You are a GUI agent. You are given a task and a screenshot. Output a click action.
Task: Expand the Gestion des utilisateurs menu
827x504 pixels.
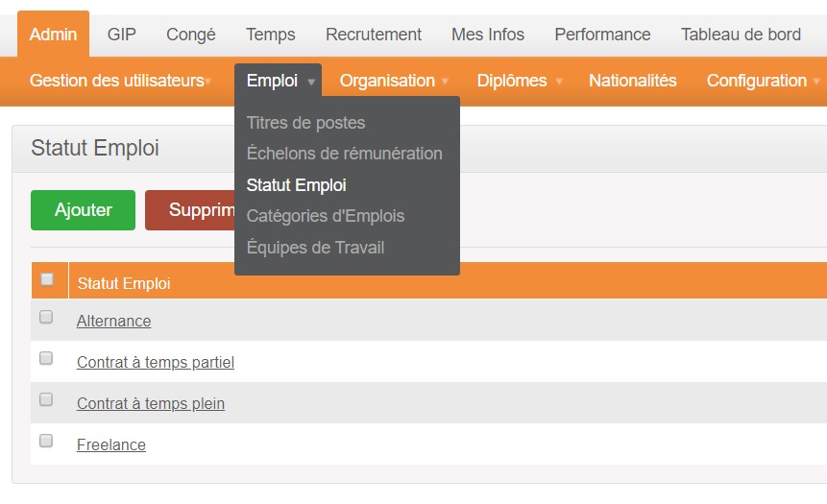point(120,81)
